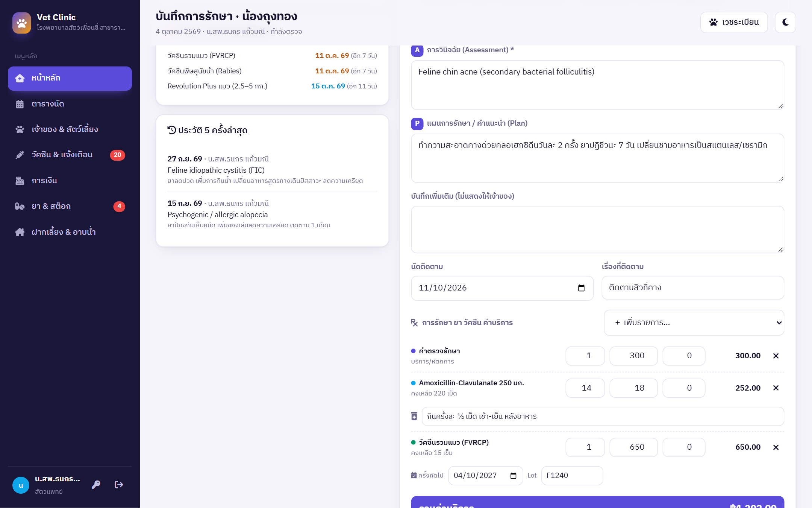The width and height of the screenshot is (812, 508).
Task: Click the change password key icon
Action: click(x=96, y=485)
